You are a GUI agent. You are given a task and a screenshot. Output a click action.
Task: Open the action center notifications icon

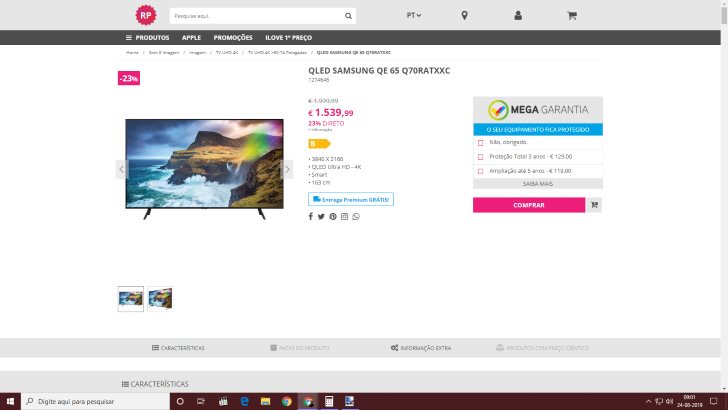(714, 401)
